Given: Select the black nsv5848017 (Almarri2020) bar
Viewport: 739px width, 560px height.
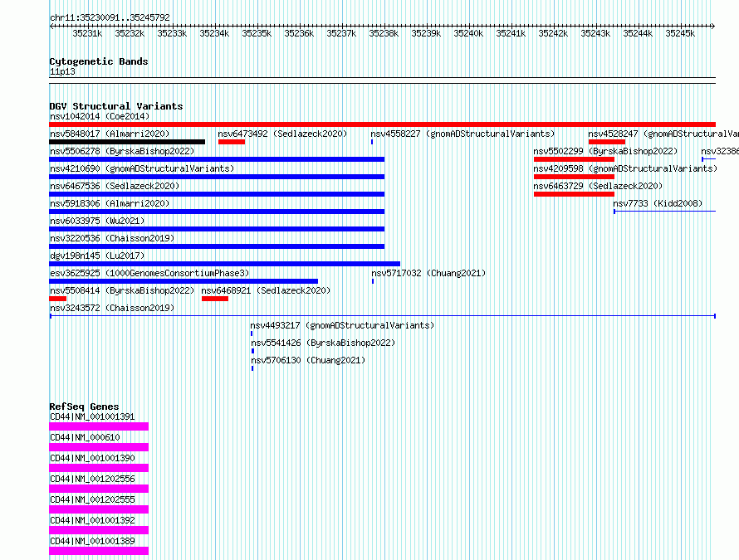Looking at the screenshot, I should pos(127,142).
